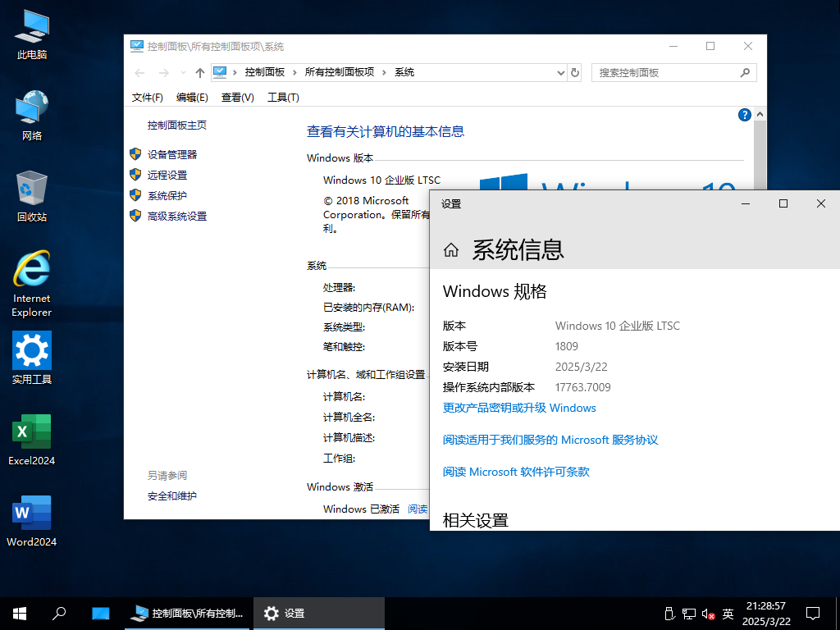This screenshot has height=630, width=840.
Task: Launch Excel2024 from the desktop
Action: [x=32, y=440]
